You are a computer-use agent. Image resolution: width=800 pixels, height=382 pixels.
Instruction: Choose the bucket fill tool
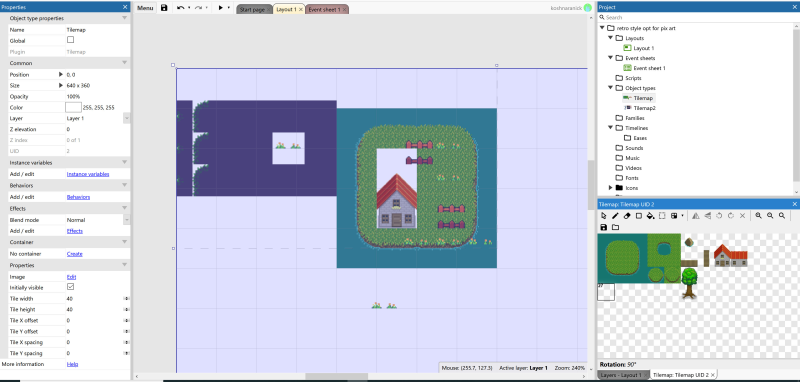(650, 216)
